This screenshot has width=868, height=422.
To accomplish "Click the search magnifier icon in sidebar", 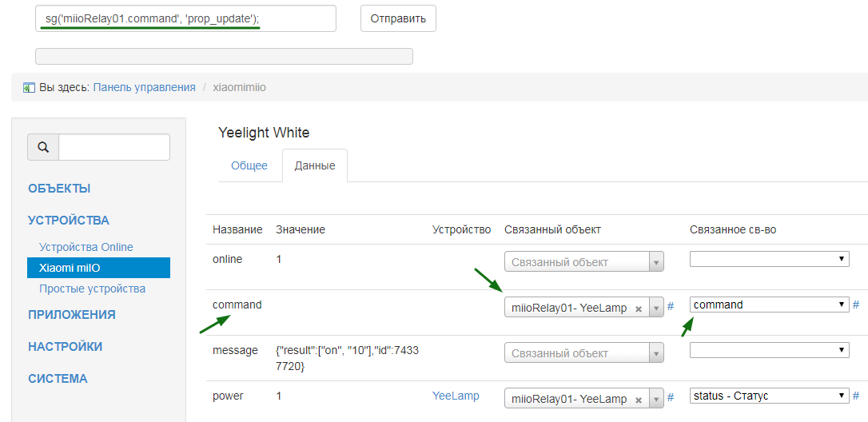I will pos(43,148).
